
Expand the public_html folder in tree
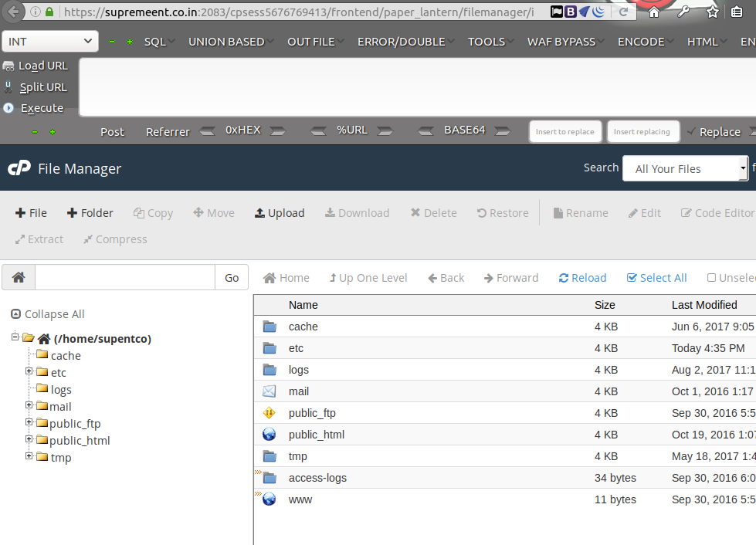[x=29, y=439]
